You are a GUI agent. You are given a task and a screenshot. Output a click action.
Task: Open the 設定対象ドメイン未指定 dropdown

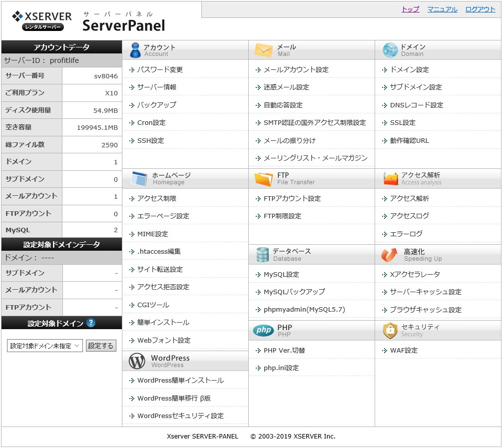[45, 346]
